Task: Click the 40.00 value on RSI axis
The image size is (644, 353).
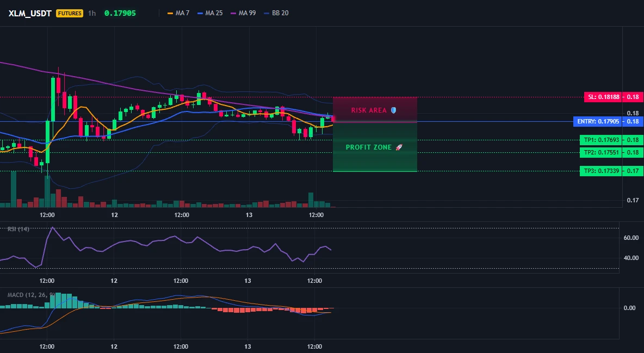Action: click(x=631, y=258)
